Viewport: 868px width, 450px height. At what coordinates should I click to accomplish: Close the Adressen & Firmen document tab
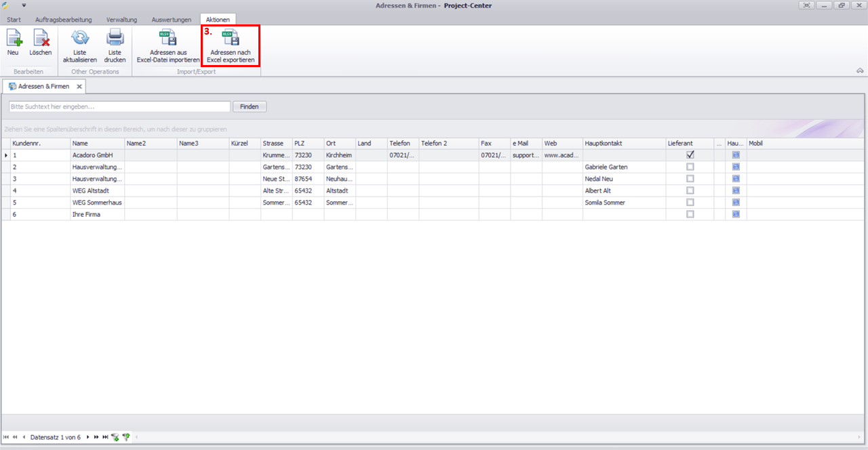[x=79, y=87]
